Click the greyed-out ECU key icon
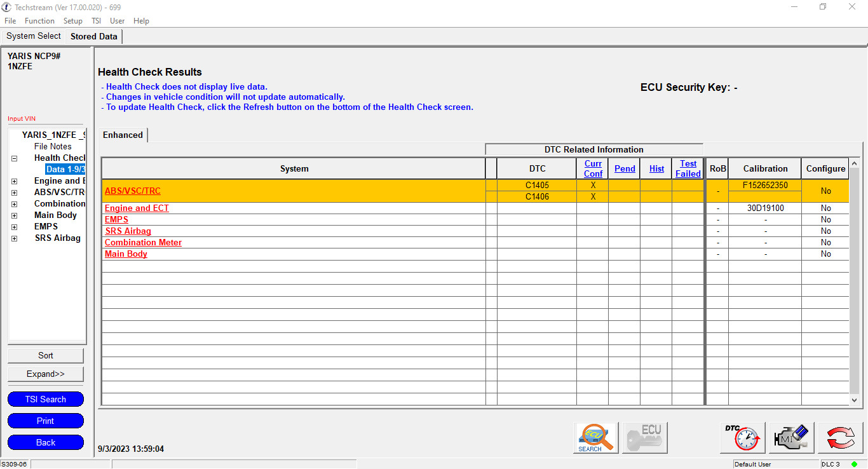868x469 pixels. pyautogui.click(x=645, y=438)
